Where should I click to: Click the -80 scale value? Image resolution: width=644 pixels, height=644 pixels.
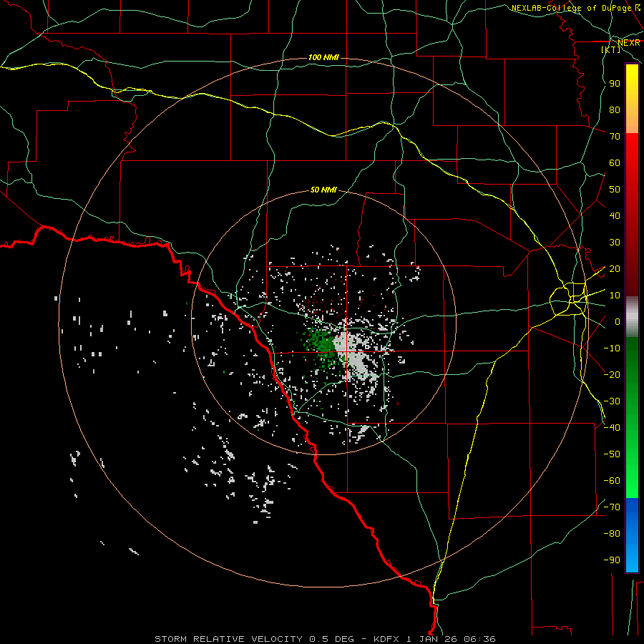click(612, 534)
